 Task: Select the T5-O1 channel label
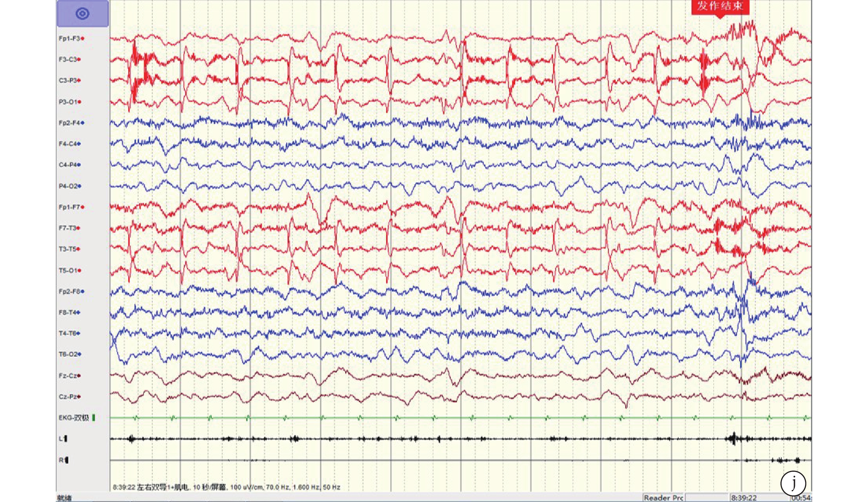click(70, 271)
